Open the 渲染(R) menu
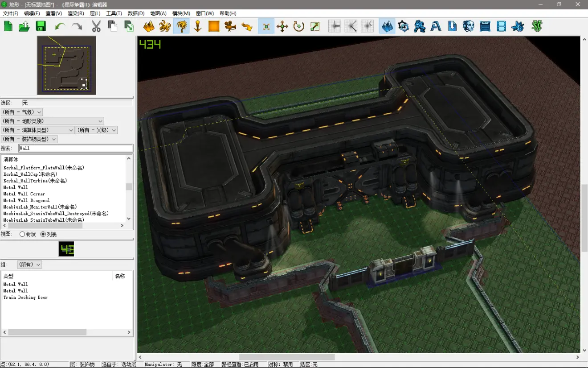588x368 pixels. 76,13
